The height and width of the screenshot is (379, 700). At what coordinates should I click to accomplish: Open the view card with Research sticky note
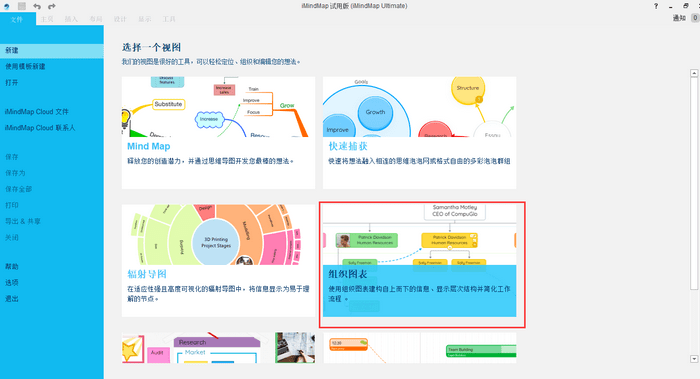click(x=218, y=348)
